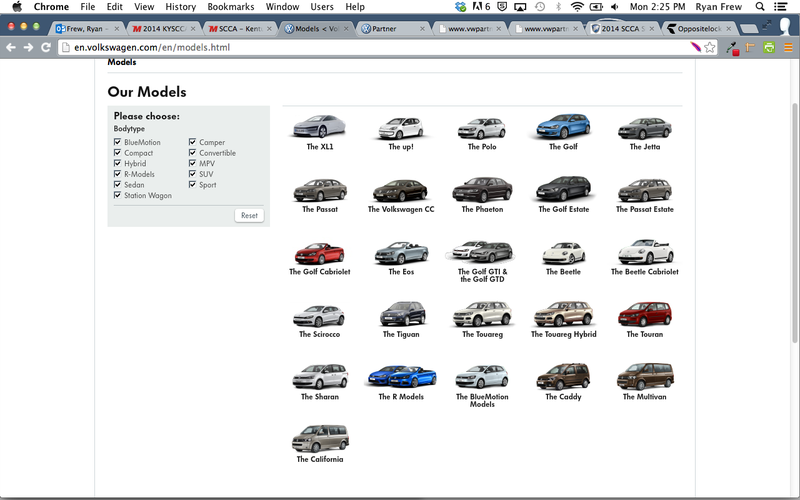
Task: Toggle the BlueMotion checkbox
Action: pyautogui.click(x=117, y=142)
